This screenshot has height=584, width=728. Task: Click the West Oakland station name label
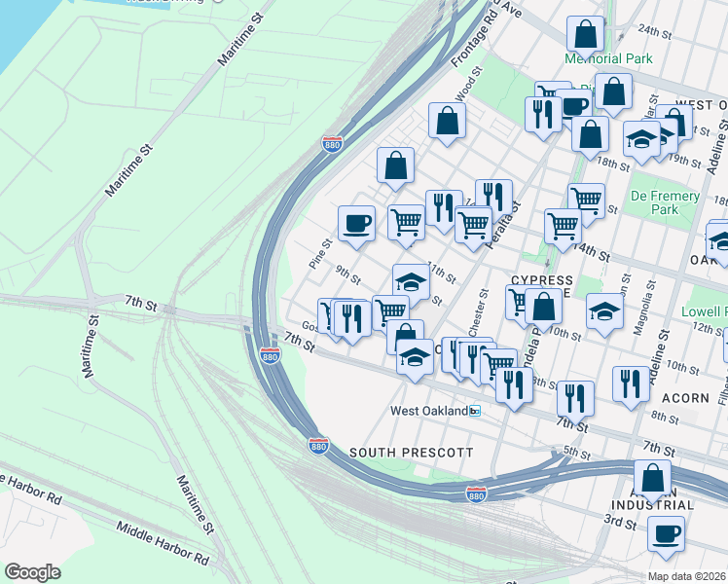click(x=429, y=411)
